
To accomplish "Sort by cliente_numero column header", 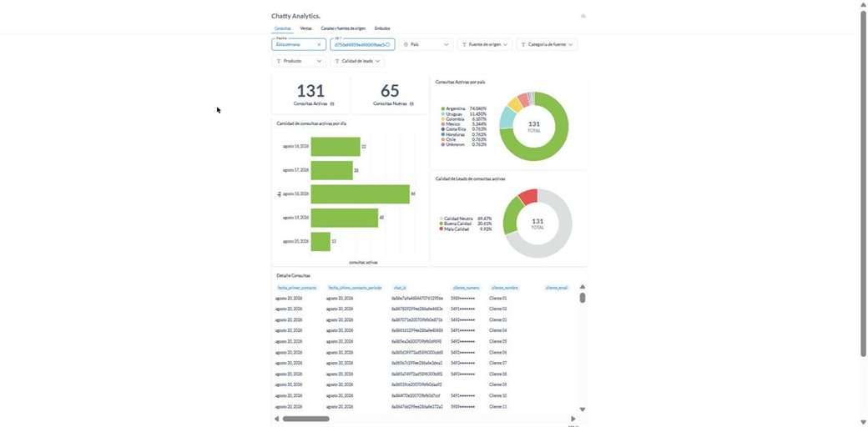I will pyautogui.click(x=466, y=288).
